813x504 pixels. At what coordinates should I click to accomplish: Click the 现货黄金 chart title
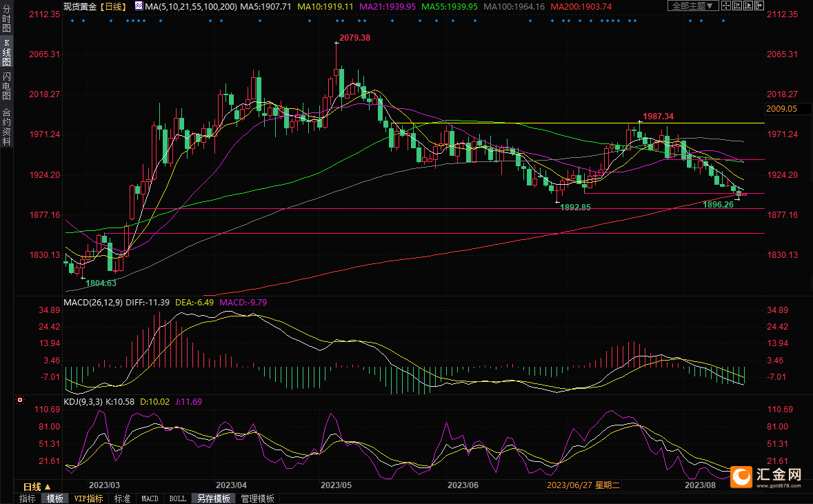(x=80, y=7)
